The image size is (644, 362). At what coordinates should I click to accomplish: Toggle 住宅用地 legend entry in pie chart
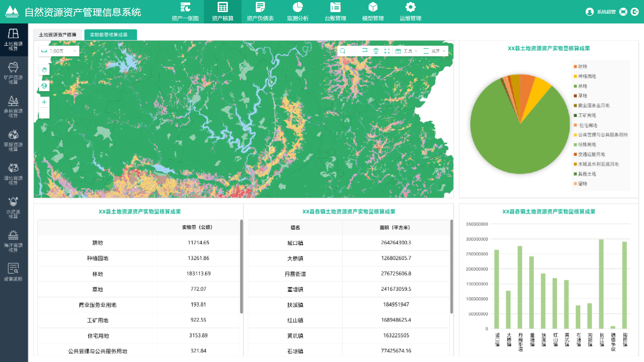point(588,125)
